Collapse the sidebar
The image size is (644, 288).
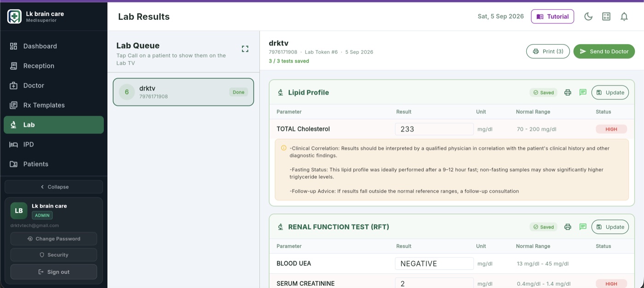[54, 187]
